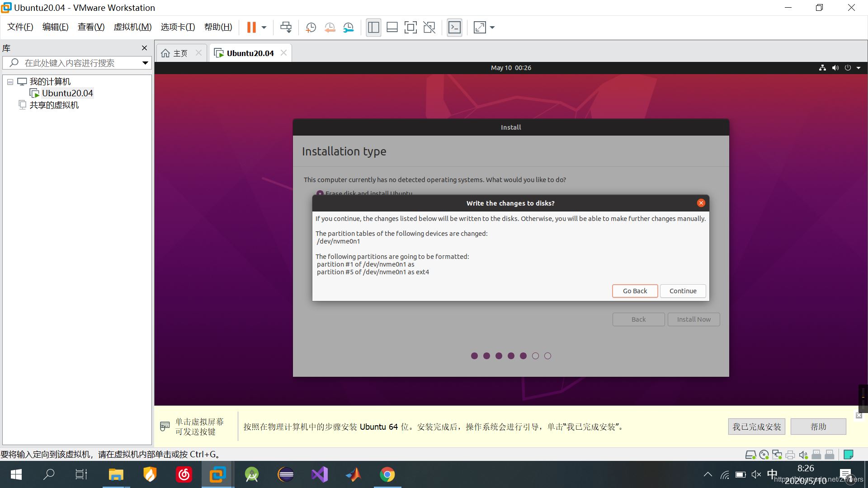Viewport: 868px width, 488px height.
Task: Click the revert to snapshot icon
Action: 330,28
